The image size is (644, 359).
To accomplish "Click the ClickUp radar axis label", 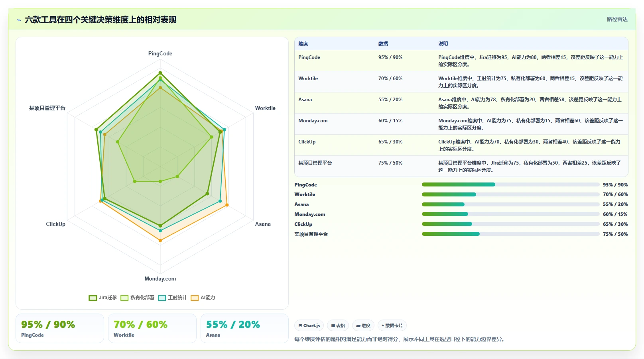I will [x=55, y=224].
